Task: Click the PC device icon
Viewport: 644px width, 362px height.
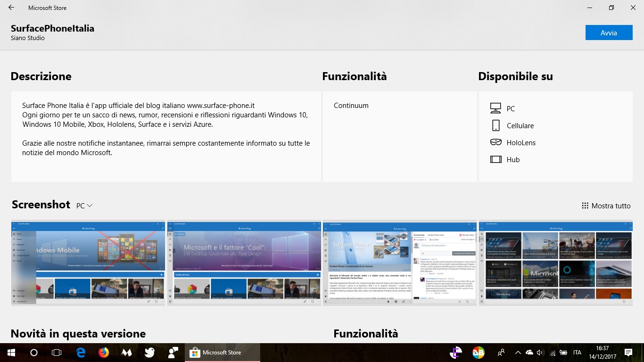Action: 495,108
